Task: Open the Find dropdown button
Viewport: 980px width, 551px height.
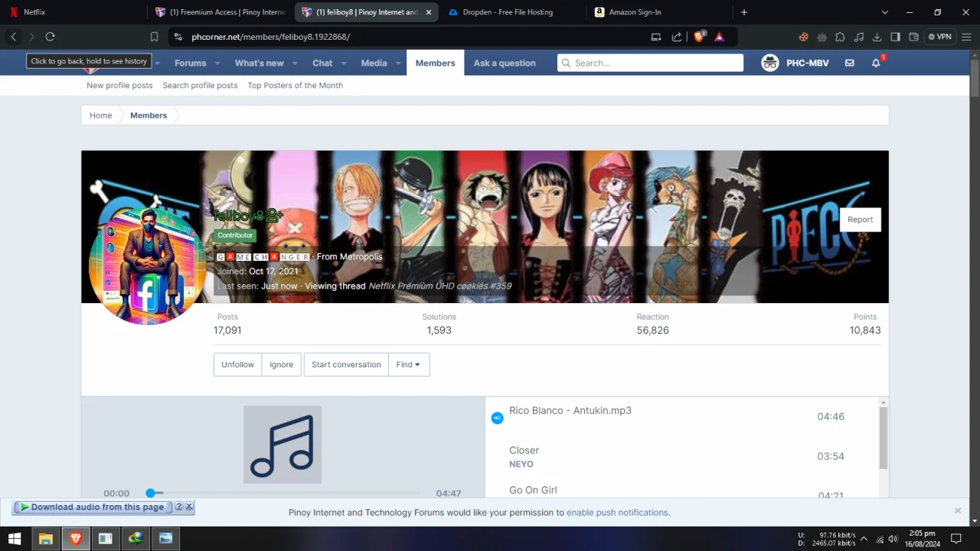Action: (x=409, y=364)
